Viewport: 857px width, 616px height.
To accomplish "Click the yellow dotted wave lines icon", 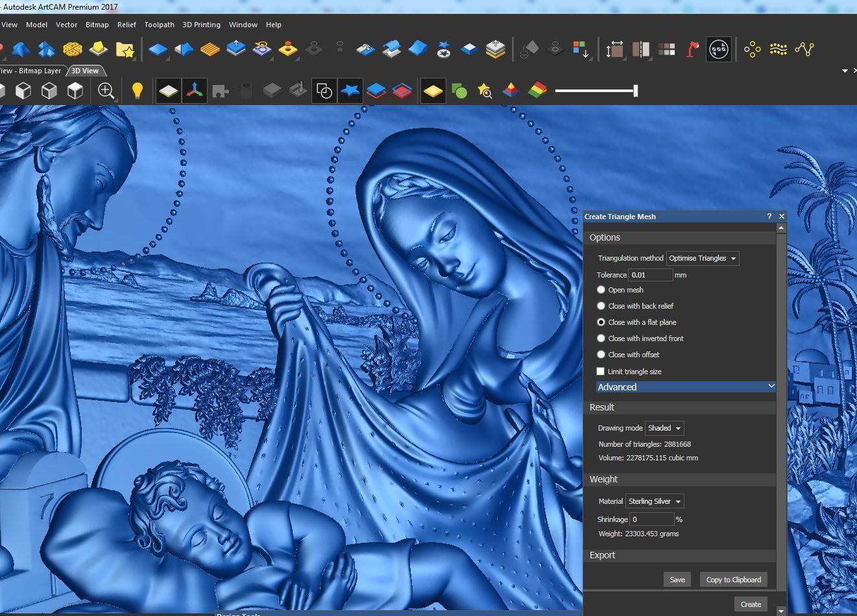I will point(779,49).
